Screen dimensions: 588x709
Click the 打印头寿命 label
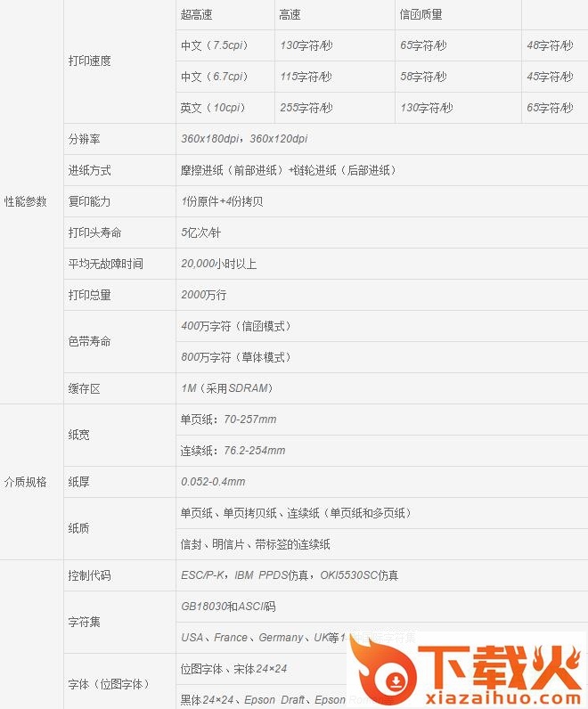(95, 232)
